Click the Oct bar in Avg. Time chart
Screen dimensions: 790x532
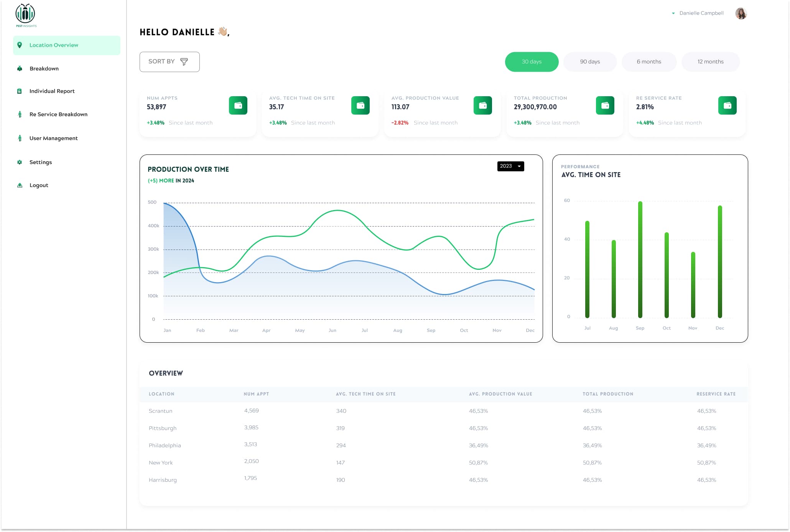tap(667, 275)
